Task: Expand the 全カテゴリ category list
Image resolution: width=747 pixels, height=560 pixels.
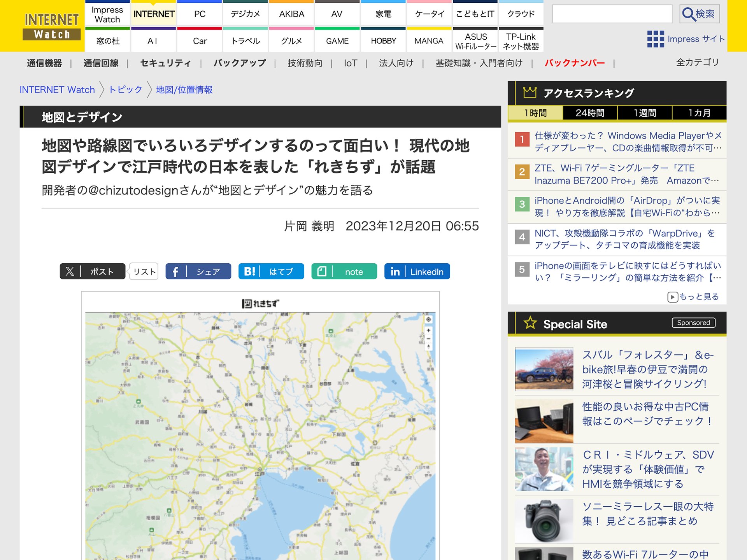Action: click(697, 62)
